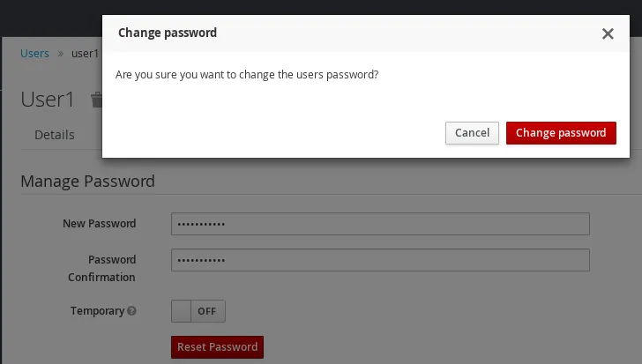
Task: Select the user1 breadcrumb item
Action: tap(86, 54)
